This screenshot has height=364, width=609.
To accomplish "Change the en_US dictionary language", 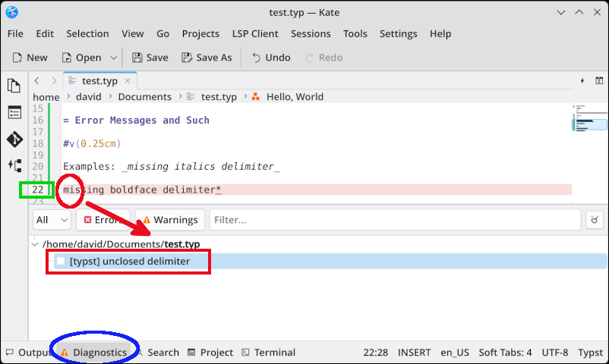I will [454, 353].
